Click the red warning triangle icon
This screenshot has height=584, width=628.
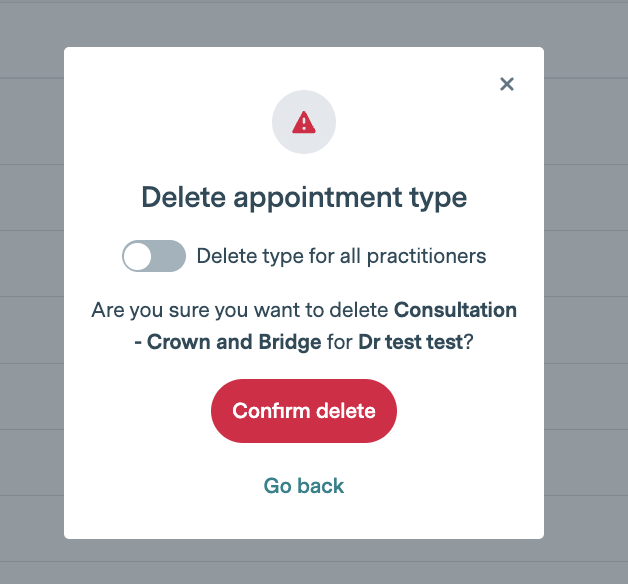(304, 123)
